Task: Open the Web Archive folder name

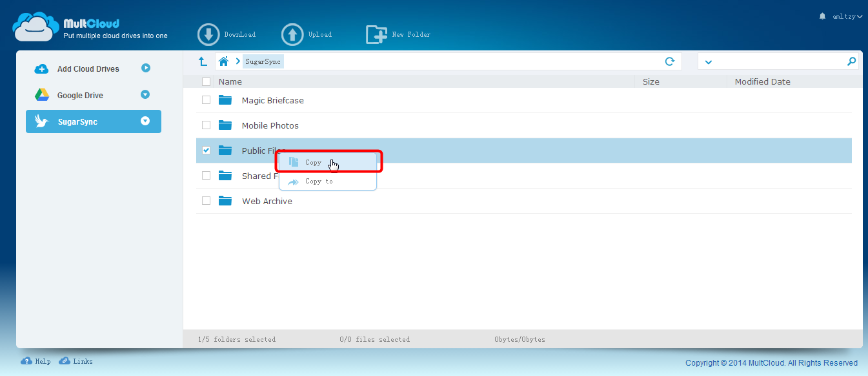Action: tap(267, 201)
